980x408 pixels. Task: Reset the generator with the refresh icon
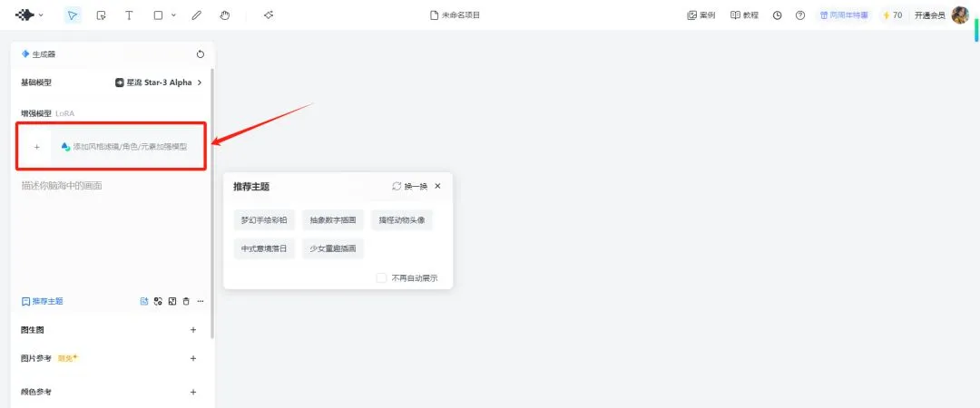[200, 54]
